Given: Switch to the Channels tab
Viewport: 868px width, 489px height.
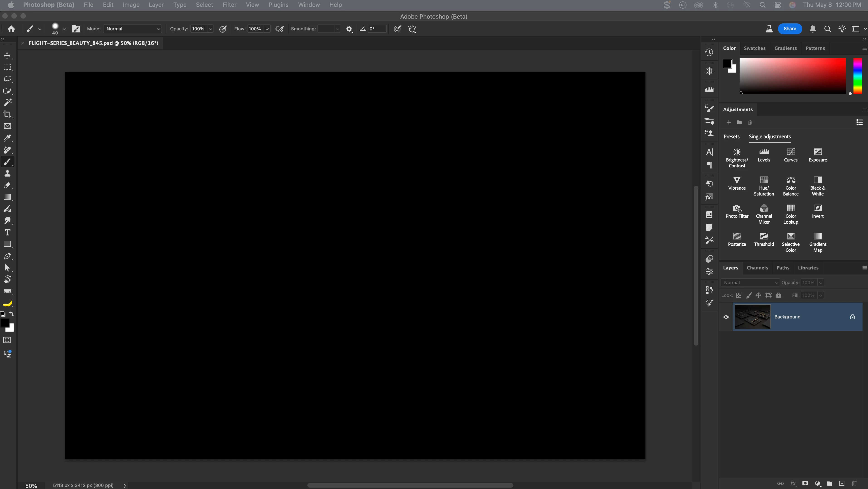Looking at the screenshot, I should click(x=757, y=268).
